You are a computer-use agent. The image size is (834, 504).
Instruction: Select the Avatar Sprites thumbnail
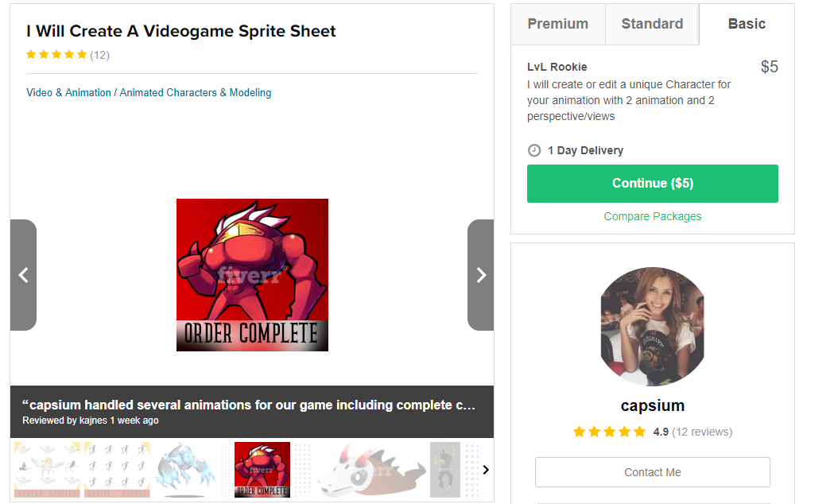[47, 470]
